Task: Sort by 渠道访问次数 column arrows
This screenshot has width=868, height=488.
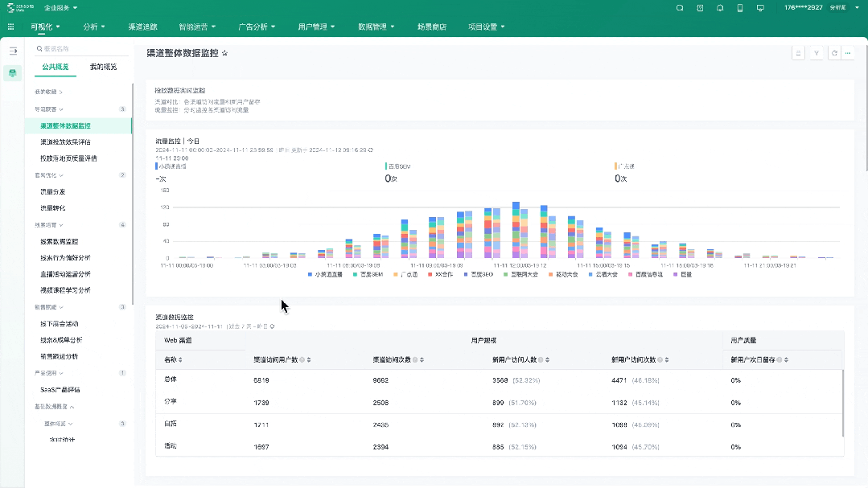Action: point(422,359)
